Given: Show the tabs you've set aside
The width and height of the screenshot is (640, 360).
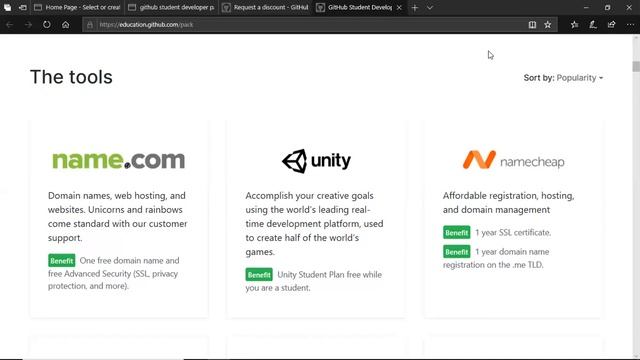Looking at the screenshot, I should [7, 8].
